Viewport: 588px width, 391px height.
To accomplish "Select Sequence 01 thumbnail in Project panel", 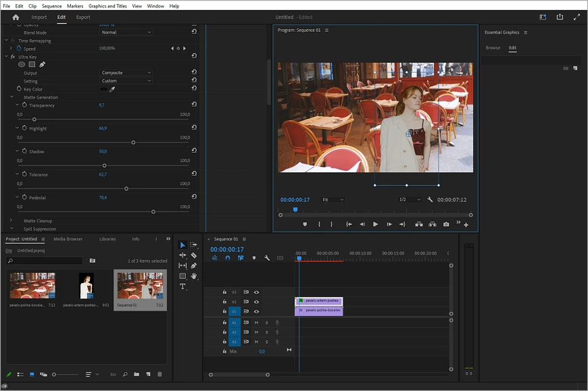I will (x=141, y=286).
